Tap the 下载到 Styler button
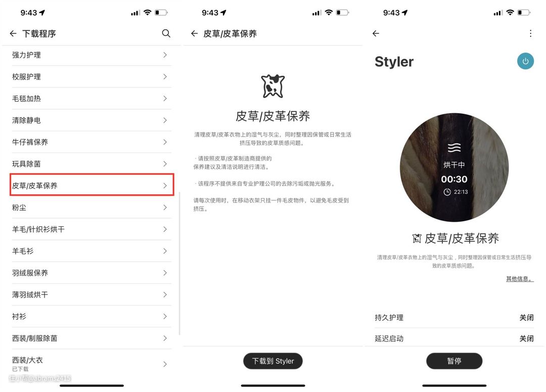546x392 pixels. point(272,361)
